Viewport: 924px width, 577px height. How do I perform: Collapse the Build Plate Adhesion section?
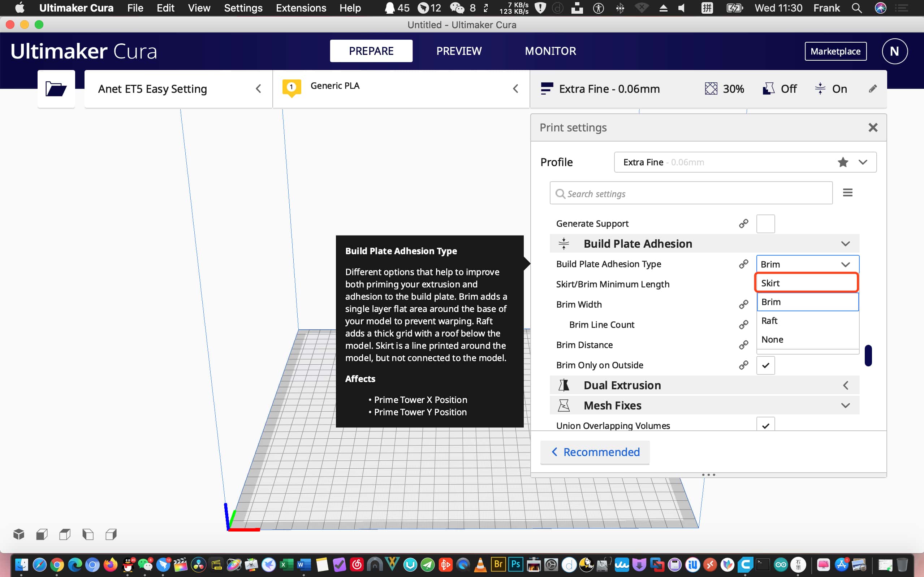[845, 244]
